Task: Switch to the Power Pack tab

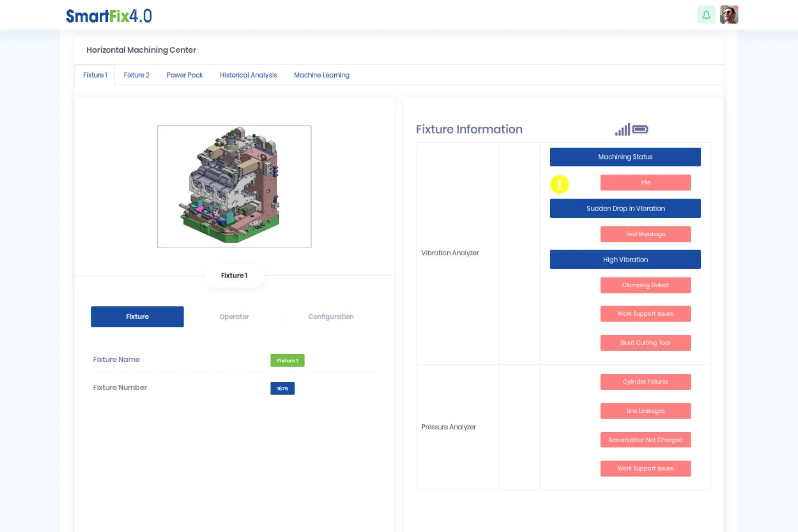Action: pyautogui.click(x=184, y=75)
